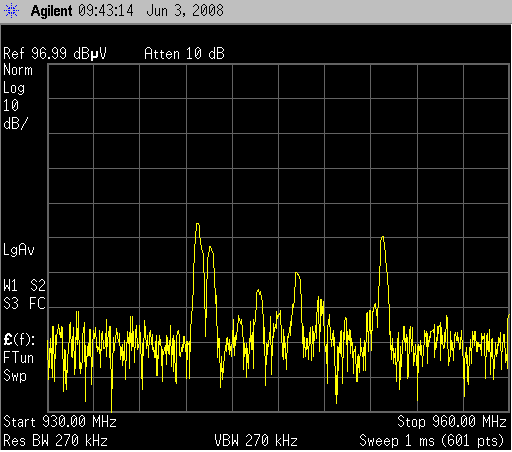Click the LgAv averaging indicator

tap(19, 250)
